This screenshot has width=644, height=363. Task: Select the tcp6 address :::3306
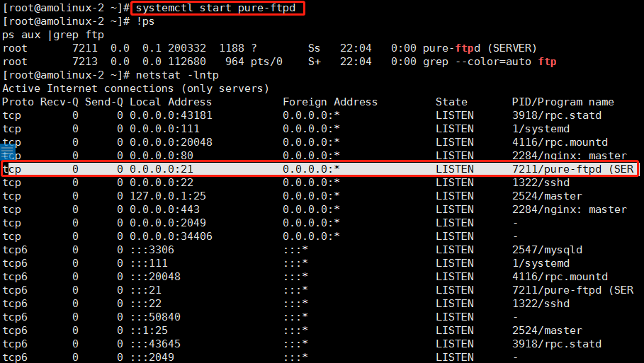click(x=152, y=250)
